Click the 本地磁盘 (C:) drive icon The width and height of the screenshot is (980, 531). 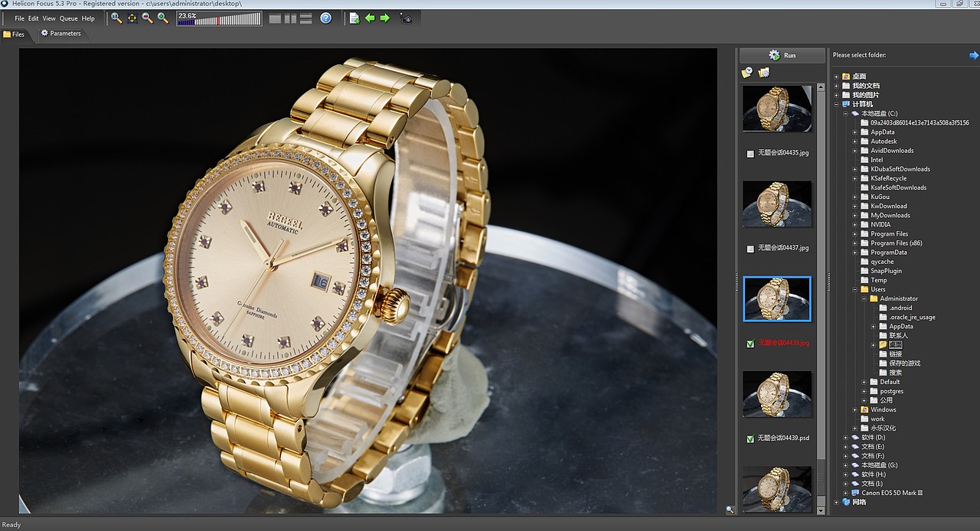click(855, 113)
